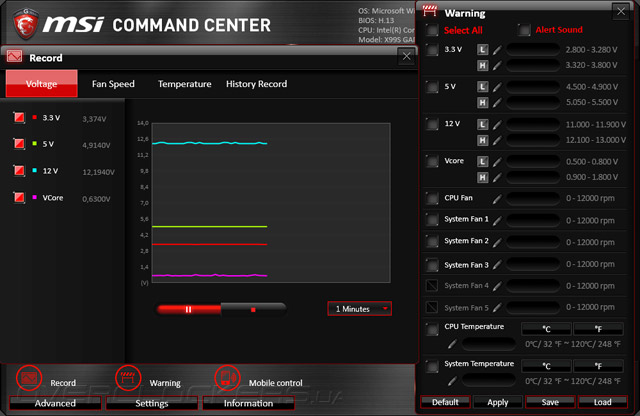This screenshot has width=640, height=416.
Task: Enable System Fan 1 warning checkbox
Action: click(432, 220)
